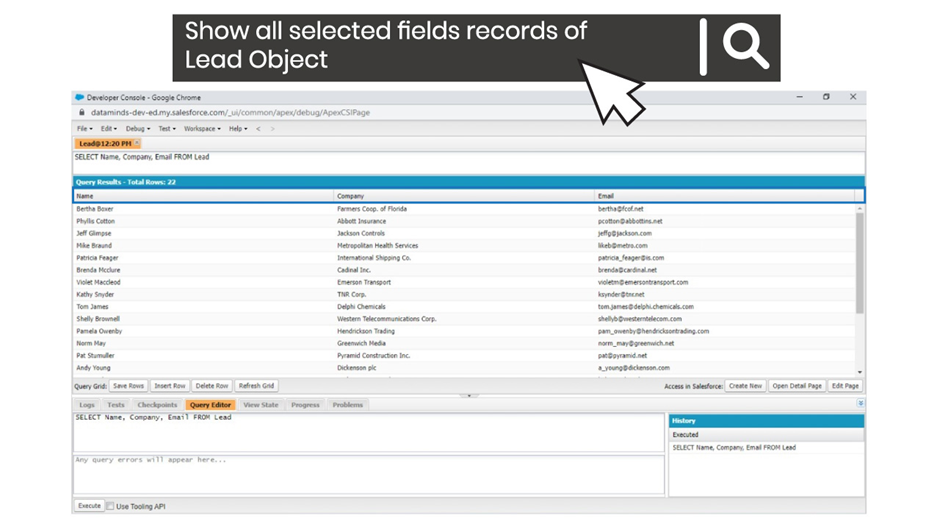940x529 pixels.
Task: Click into the SOQL query editor text area
Action: tap(369, 432)
